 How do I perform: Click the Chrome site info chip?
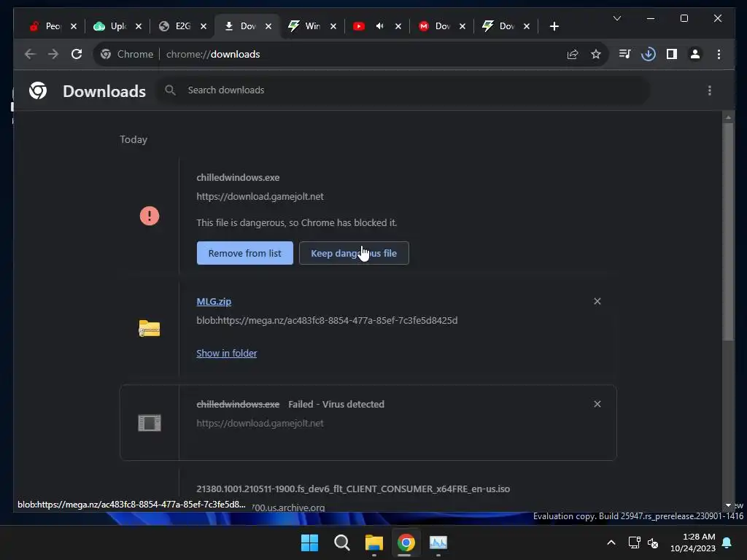pyautogui.click(x=127, y=54)
